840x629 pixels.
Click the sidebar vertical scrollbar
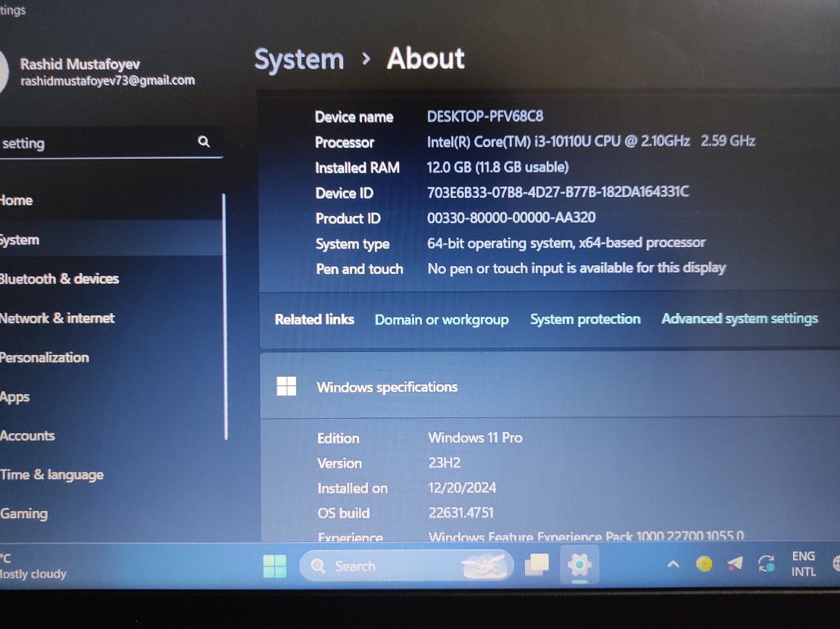click(x=224, y=317)
